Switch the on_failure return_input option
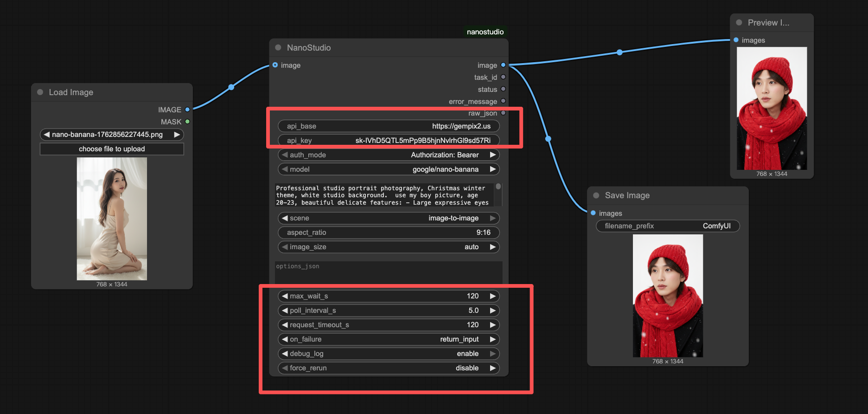 tap(389, 339)
